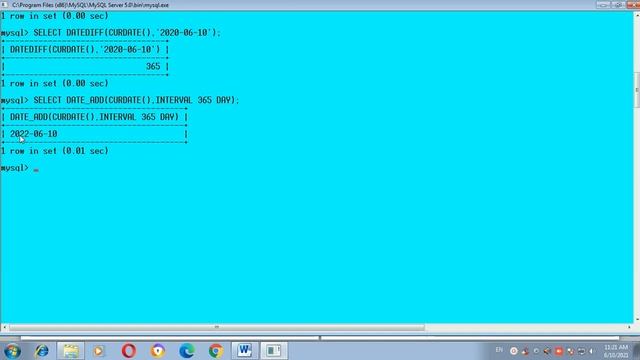Viewport: 640px width, 360px height.
Task: Click the DATEDIFF column header in the result table
Action: [85, 50]
